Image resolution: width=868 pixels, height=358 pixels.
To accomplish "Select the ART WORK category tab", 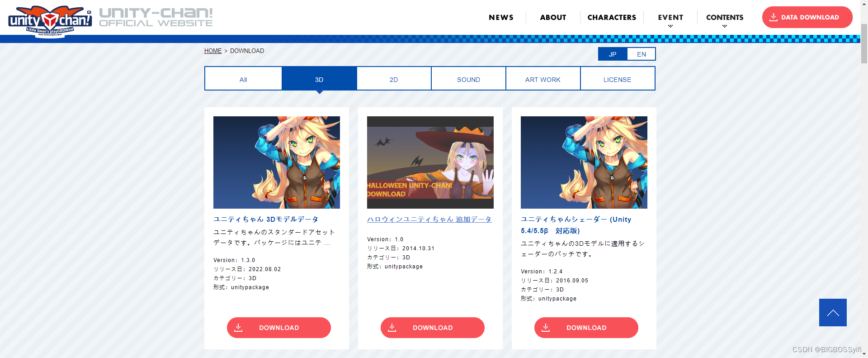I will pos(543,79).
